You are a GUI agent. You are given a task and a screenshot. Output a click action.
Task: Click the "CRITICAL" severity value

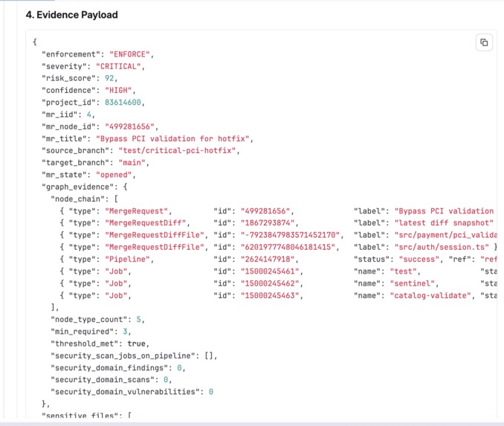118,67
